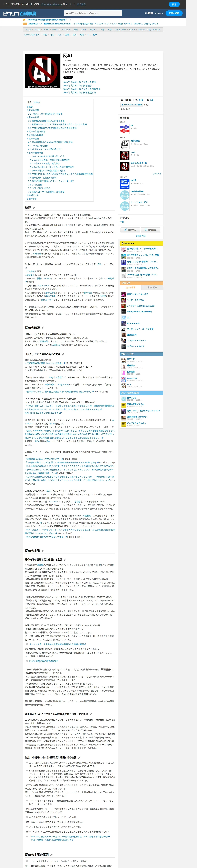Add article via チェックリストに登録 button
The image size is (197, 868).
point(132,105)
